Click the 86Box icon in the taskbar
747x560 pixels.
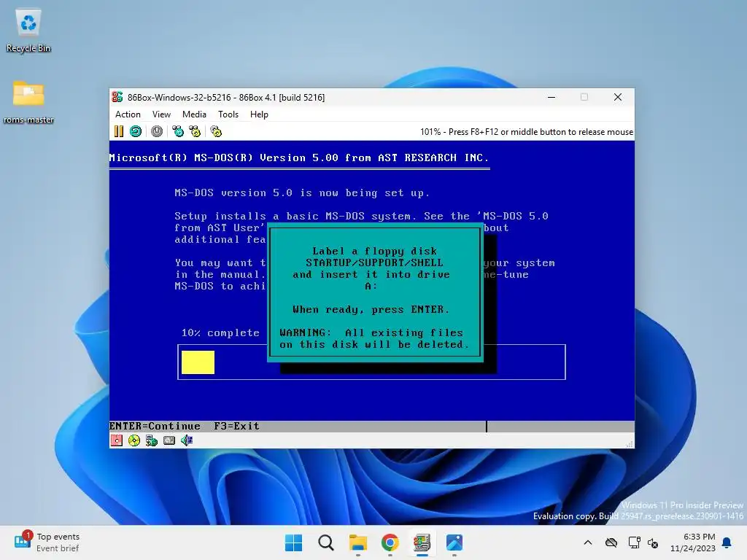[422, 542]
